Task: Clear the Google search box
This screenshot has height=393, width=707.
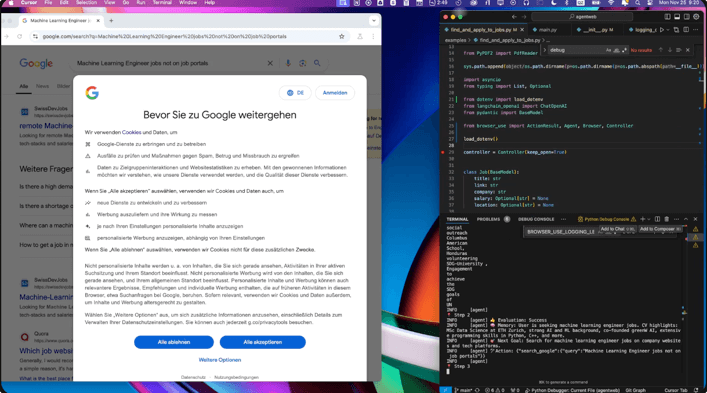Action: point(270,63)
